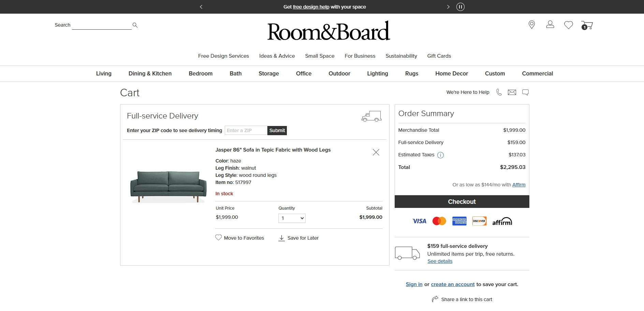
Task: Go back with the left banner chevron
Action: 201,6
